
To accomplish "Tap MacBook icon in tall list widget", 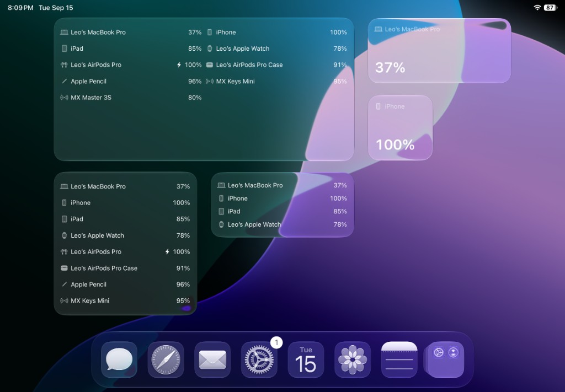I will [x=64, y=186].
